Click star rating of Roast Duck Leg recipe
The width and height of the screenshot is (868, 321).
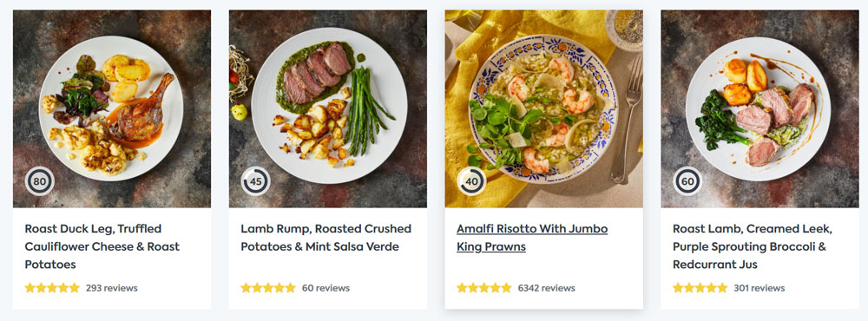tap(52, 288)
